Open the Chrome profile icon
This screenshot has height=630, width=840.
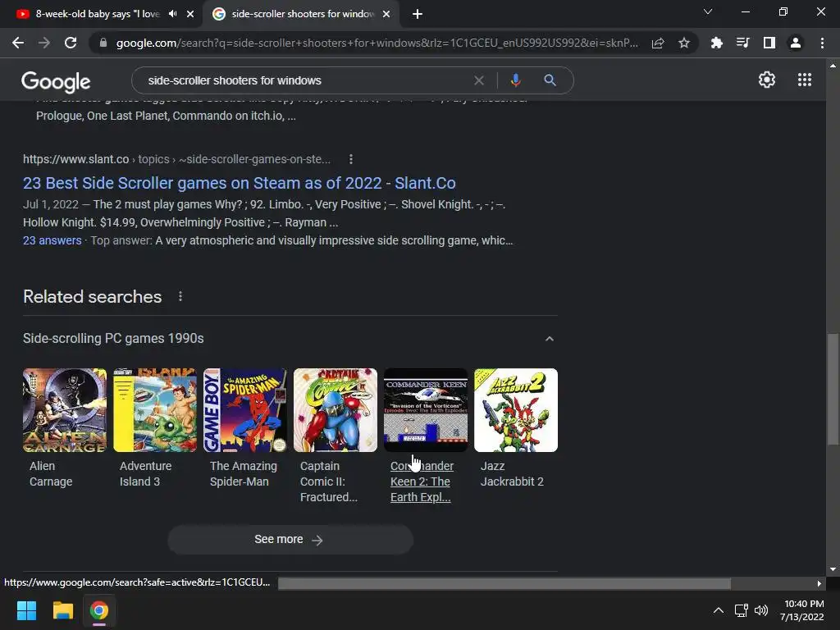coord(796,43)
